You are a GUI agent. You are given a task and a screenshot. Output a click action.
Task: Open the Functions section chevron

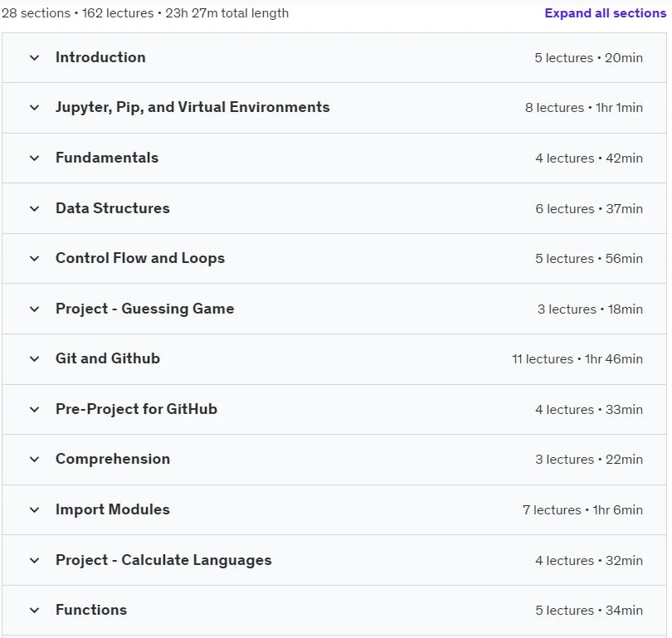pos(34,610)
